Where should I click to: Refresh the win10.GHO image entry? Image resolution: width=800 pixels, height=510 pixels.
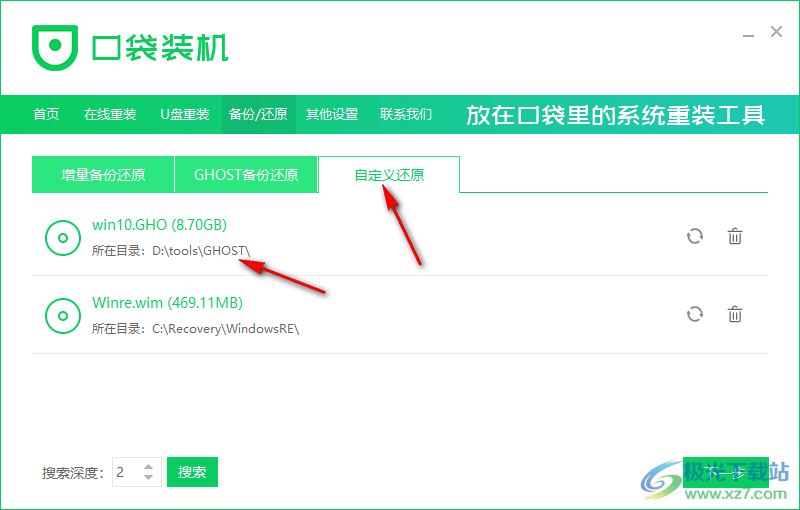(695, 237)
